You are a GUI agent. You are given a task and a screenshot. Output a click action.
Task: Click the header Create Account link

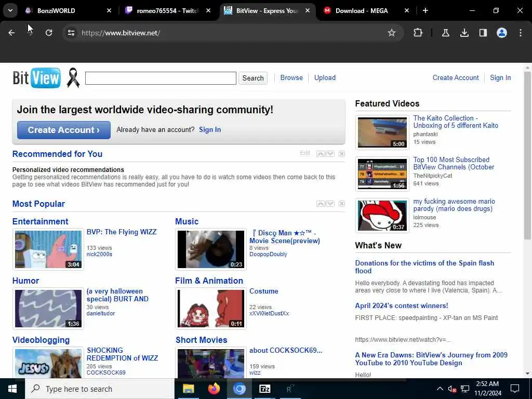[456, 78]
